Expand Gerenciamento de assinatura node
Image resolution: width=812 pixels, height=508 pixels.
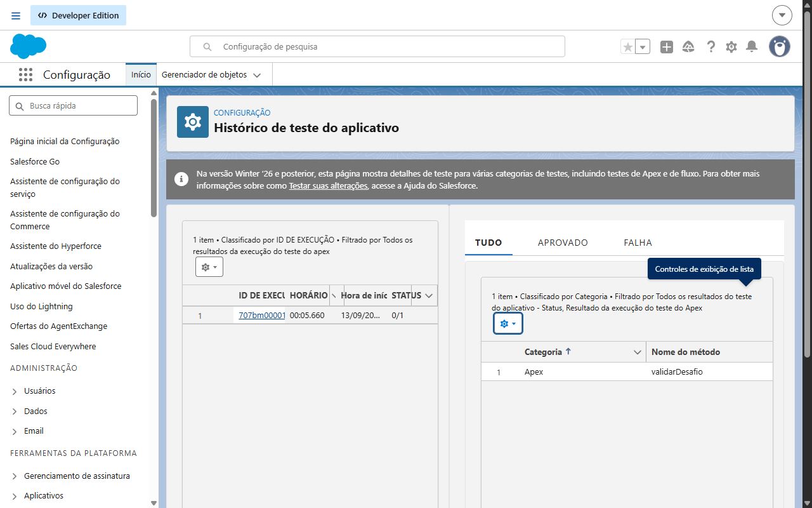click(15, 476)
